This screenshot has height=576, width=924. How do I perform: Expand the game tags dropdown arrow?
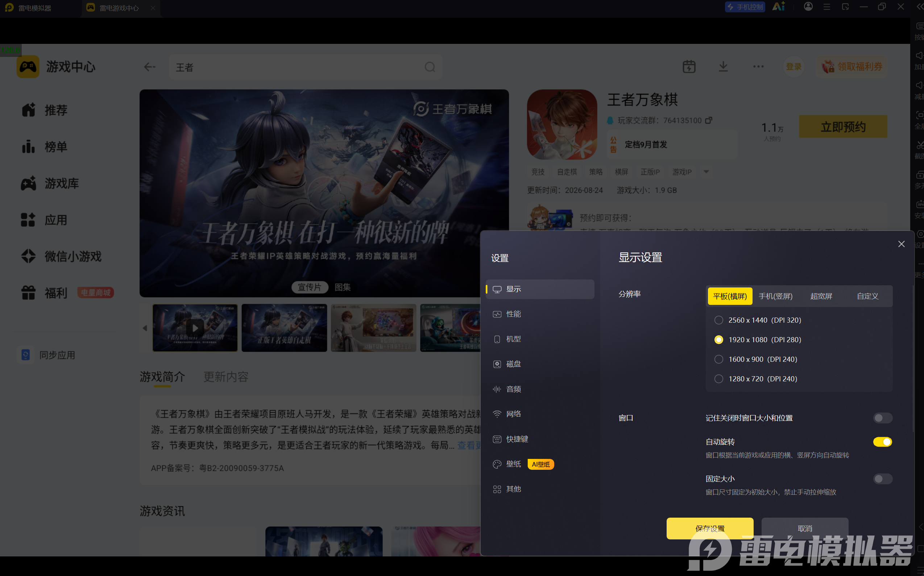pyautogui.click(x=706, y=172)
